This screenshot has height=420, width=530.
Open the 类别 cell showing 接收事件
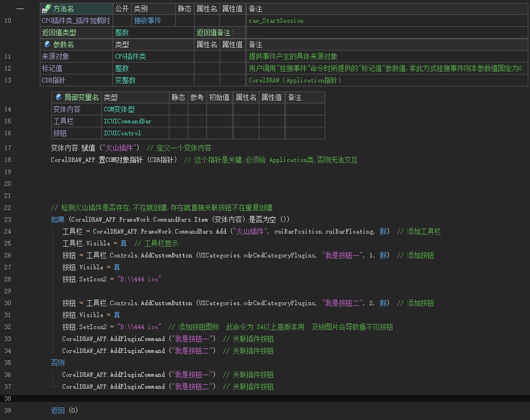[x=153, y=20]
